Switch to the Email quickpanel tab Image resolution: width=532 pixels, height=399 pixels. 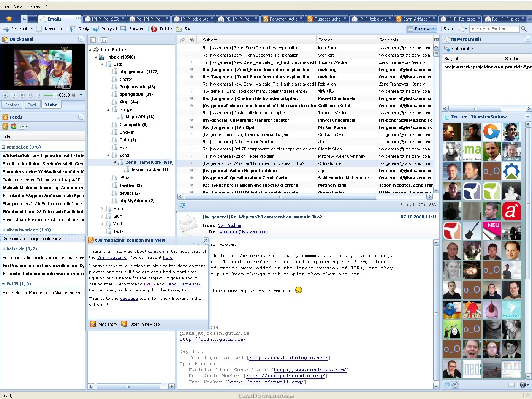[x=32, y=105]
